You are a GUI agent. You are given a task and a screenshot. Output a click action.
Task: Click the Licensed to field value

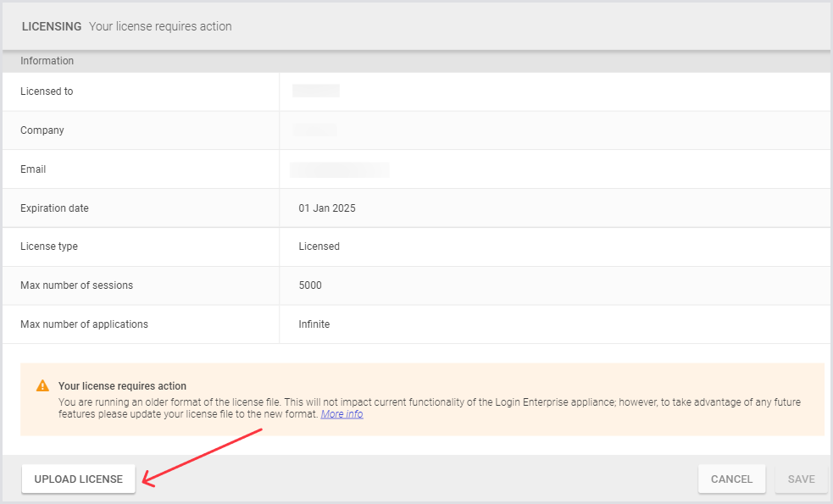(314, 91)
